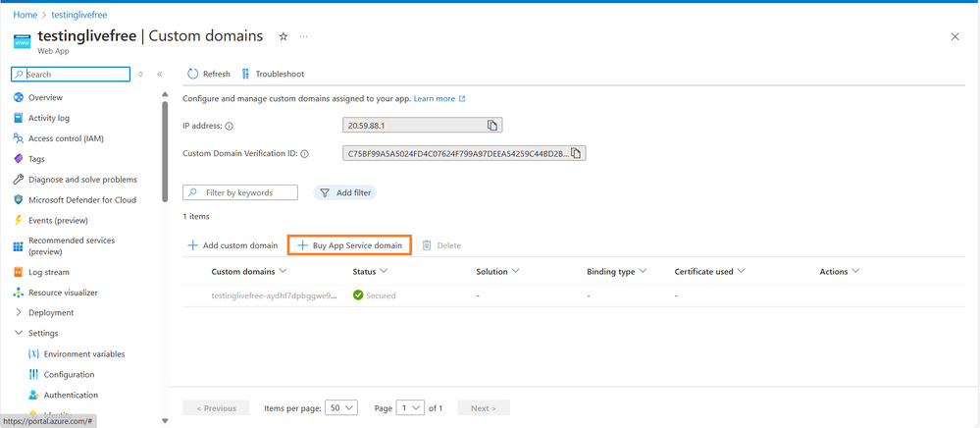Click Add custom domain

tap(232, 245)
